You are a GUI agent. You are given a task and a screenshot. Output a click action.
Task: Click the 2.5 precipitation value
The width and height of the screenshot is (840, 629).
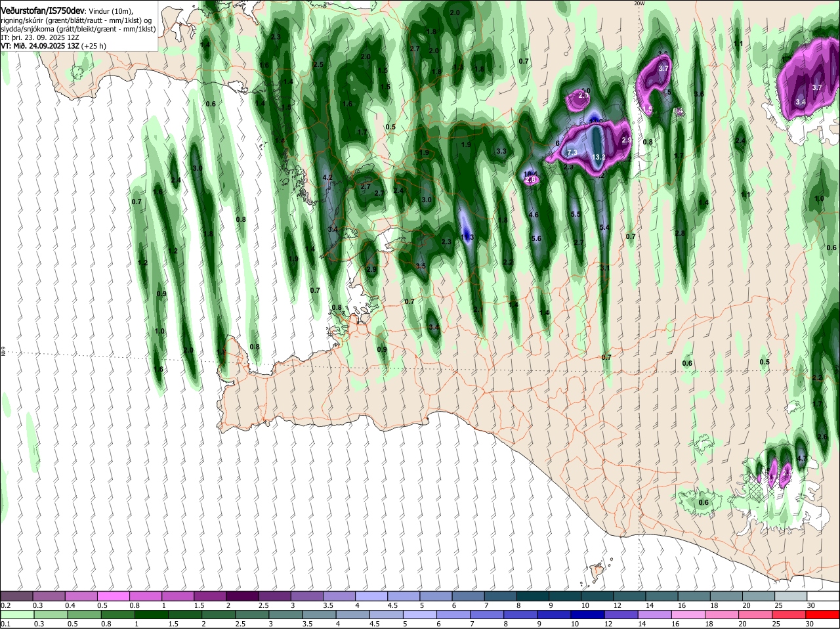(319, 64)
